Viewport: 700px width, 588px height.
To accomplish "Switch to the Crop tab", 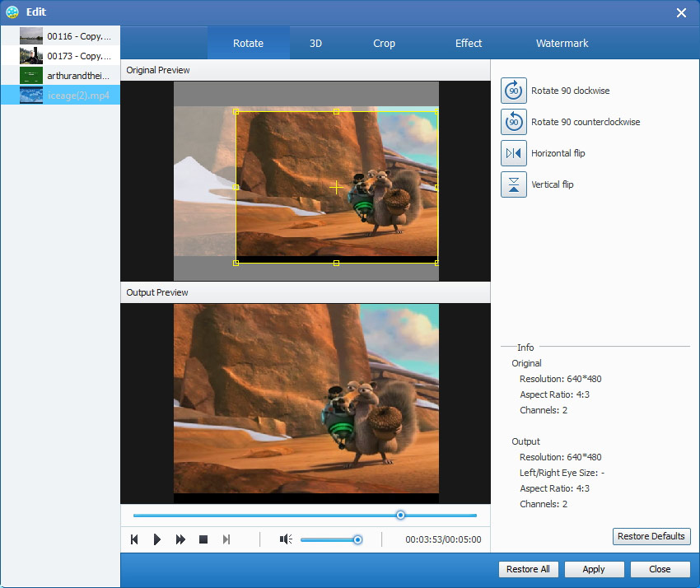I will 384,44.
